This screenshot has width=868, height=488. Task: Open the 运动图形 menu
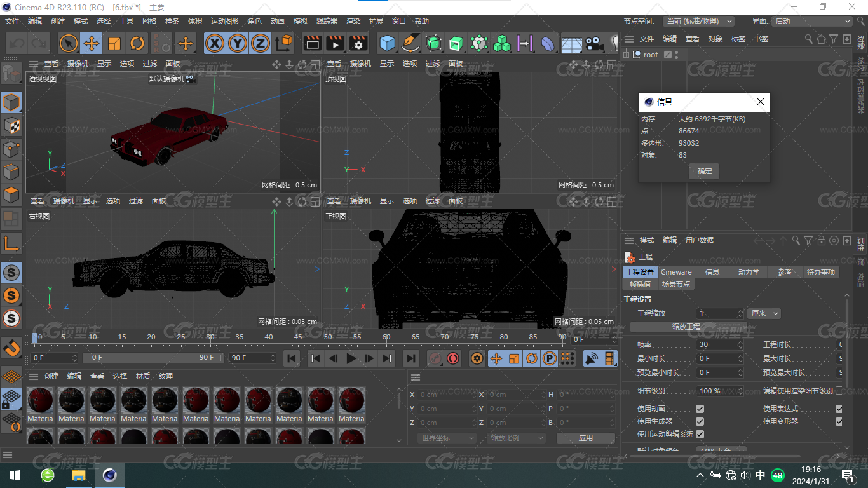226,21
